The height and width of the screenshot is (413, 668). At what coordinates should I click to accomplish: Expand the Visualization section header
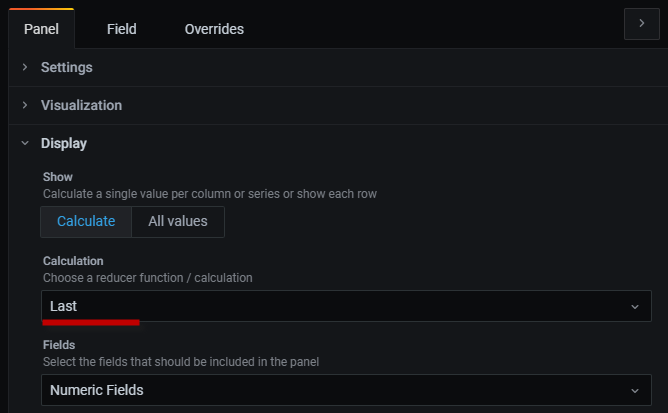pos(81,105)
